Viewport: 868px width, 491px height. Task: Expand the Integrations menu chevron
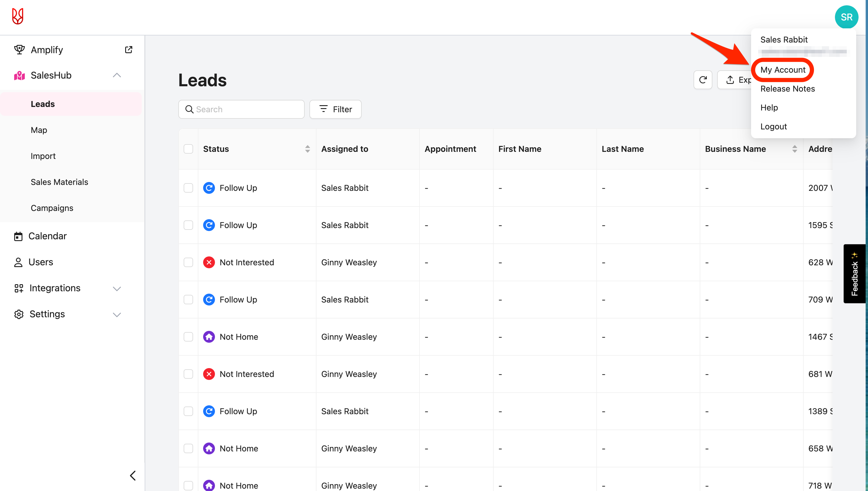(x=117, y=288)
